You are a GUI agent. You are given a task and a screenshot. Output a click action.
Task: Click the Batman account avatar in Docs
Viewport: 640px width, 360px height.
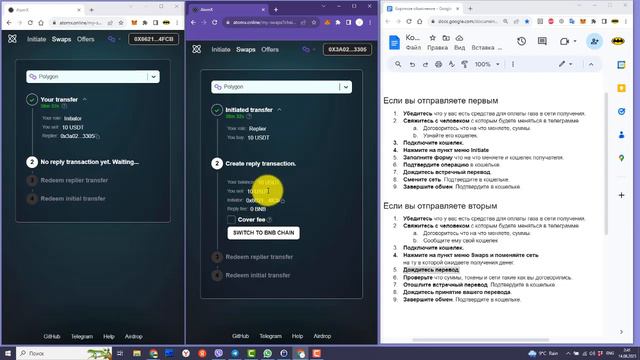(618, 41)
